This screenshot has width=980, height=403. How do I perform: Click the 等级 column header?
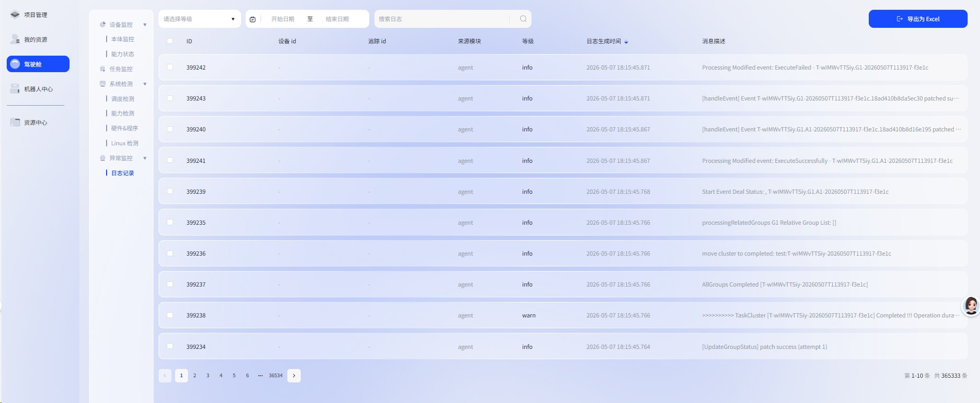click(x=527, y=41)
